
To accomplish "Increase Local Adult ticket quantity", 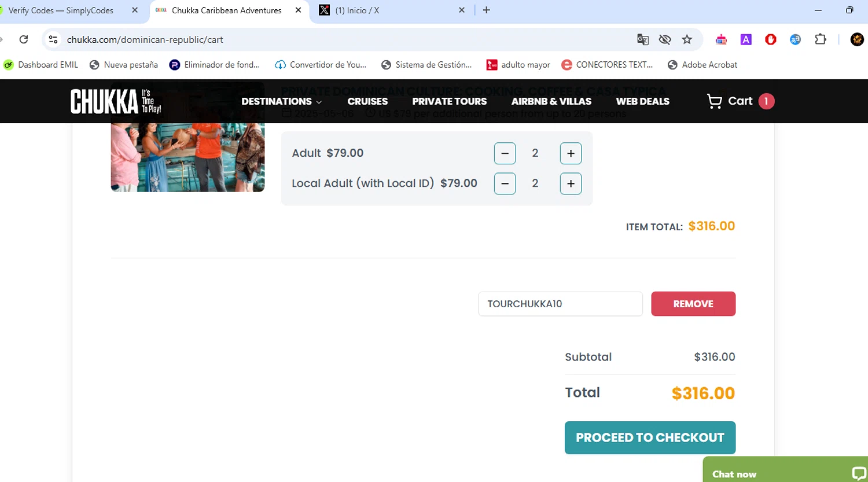I will coord(571,183).
